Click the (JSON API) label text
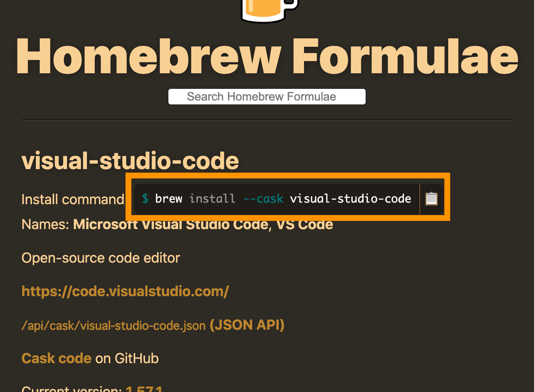The image size is (534, 392). click(x=247, y=325)
